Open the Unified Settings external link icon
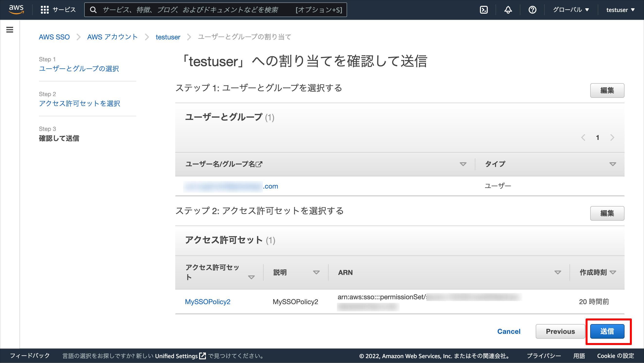644x363 pixels. point(202,356)
